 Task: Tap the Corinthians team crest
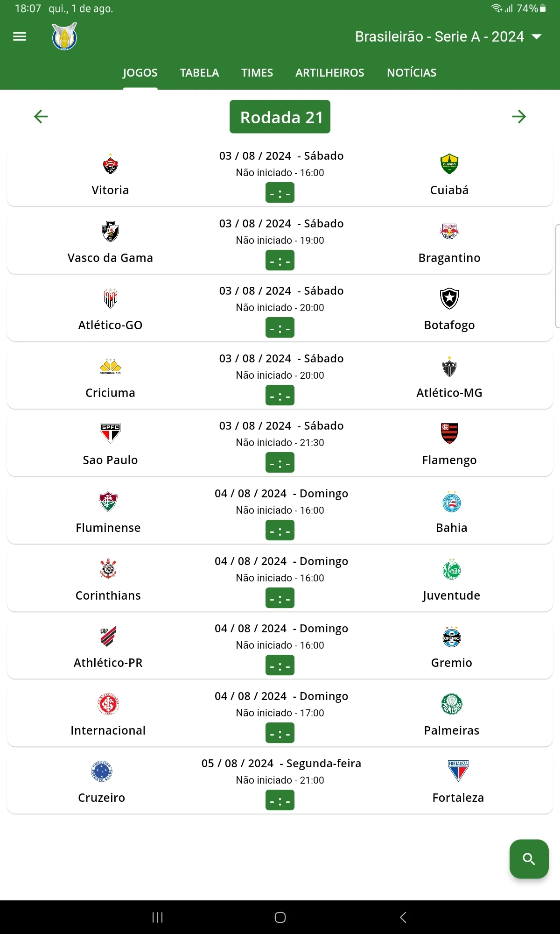[108, 568]
